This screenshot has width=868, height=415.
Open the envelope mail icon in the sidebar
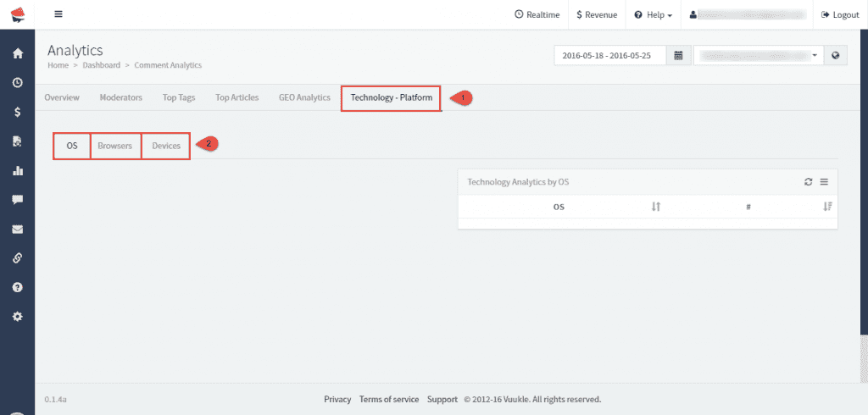tap(17, 229)
